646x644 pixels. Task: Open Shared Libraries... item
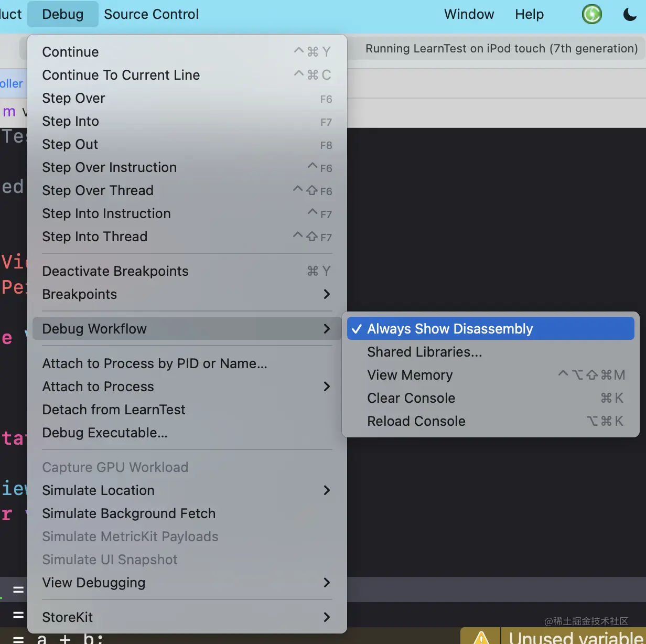tap(491, 352)
